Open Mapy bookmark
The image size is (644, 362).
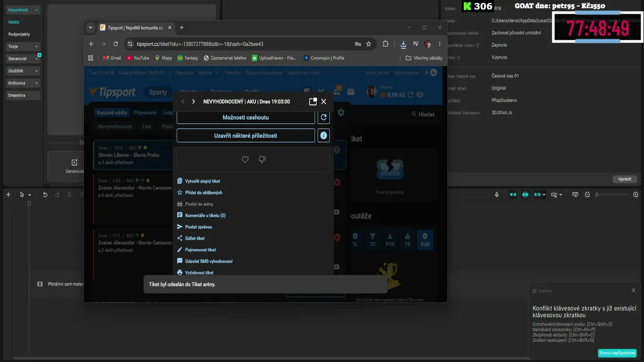pyautogui.click(x=164, y=58)
